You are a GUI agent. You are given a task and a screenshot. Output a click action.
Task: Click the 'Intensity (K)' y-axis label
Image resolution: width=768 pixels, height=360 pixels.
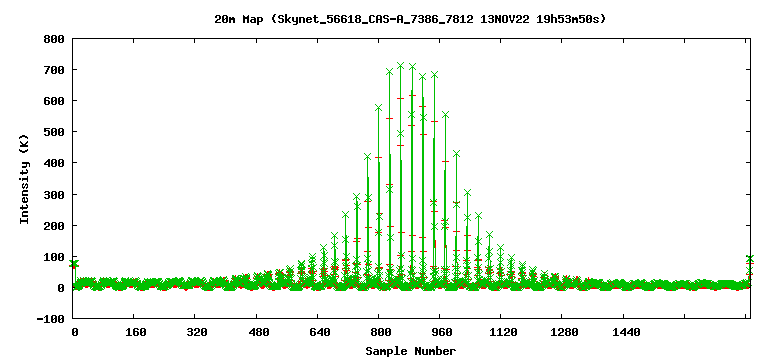coord(24,179)
